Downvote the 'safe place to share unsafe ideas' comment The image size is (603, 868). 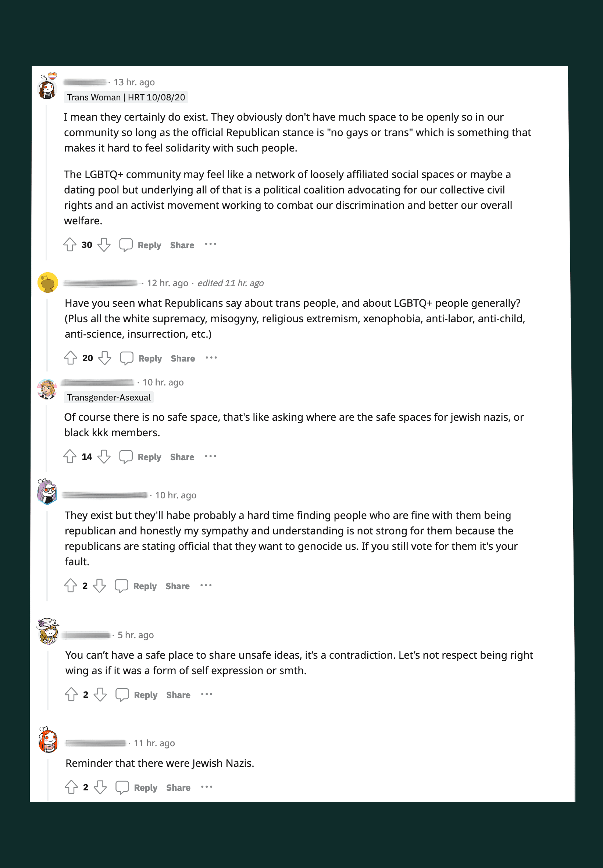point(100,694)
